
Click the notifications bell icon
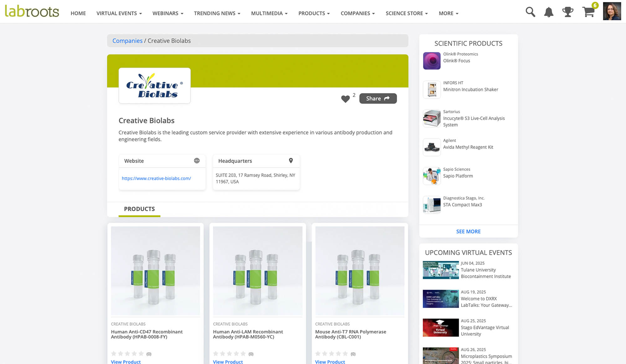tap(549, 13)
